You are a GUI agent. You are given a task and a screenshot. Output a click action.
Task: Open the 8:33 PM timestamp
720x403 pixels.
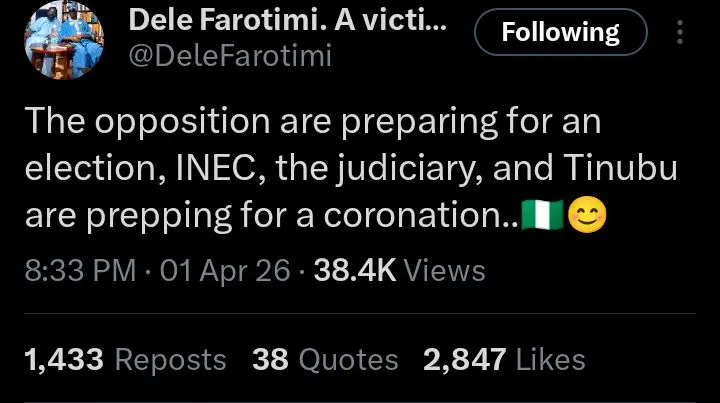click(x=76, y=270)
